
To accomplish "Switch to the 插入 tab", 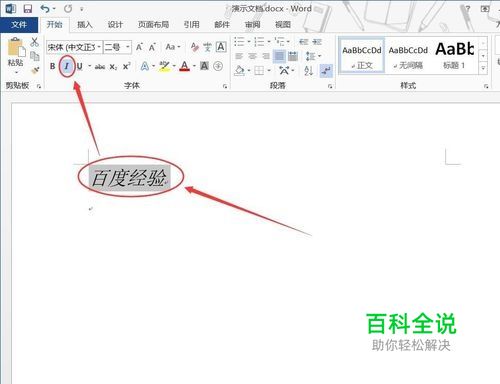I will (x=84, y=25).
